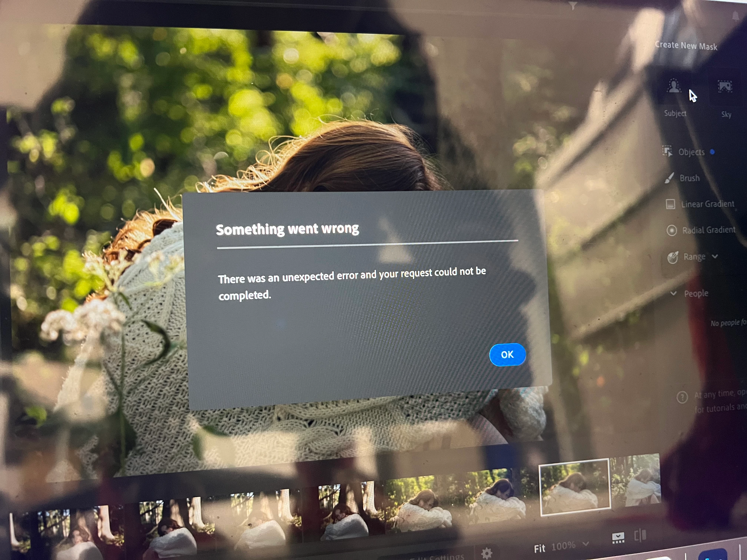
Task: Dismiss the error dialog with OK
Action: click(507, 354)
